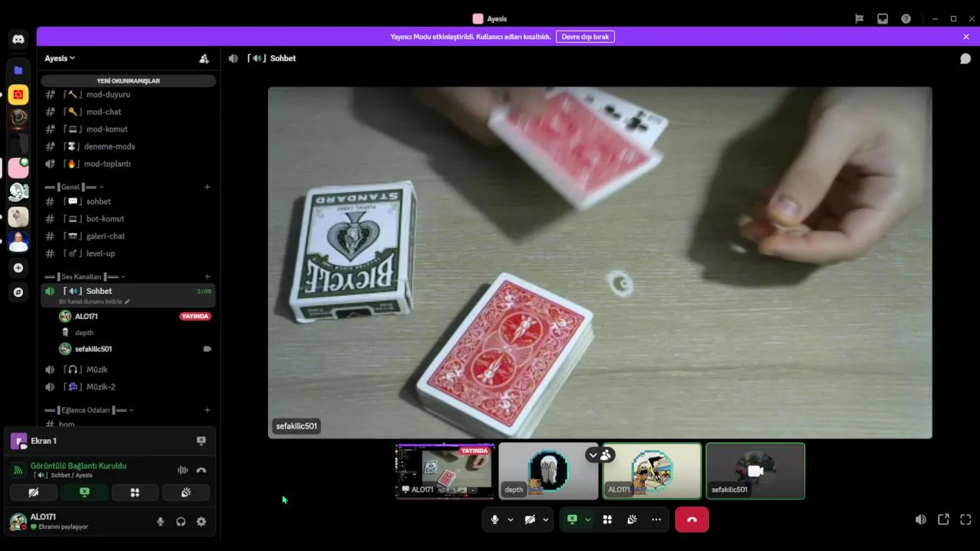Collapse the Ses Kanalları category

(85, 276)
